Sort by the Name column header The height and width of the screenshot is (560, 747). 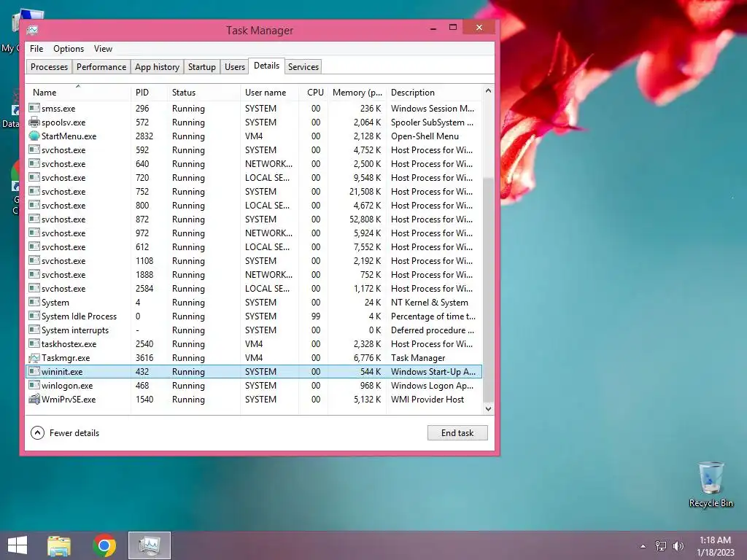point(79,93)
